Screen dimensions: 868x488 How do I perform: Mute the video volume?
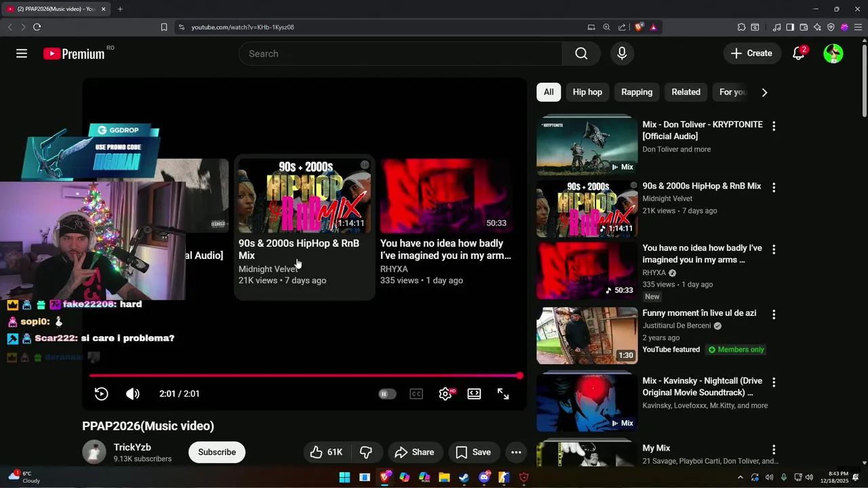pos(133,394)
